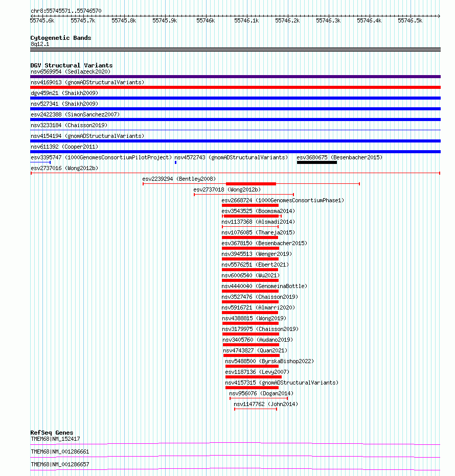Click nsv6006540 (Wu2021) label
This screenshot has height=476, width=455.
[251, 275]
